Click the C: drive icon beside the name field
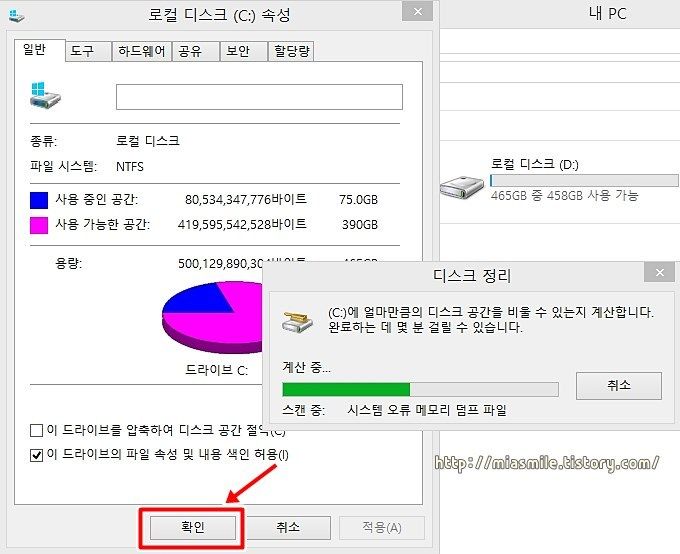The width and height of the screenshot is (680, 554). click(46, 95)
